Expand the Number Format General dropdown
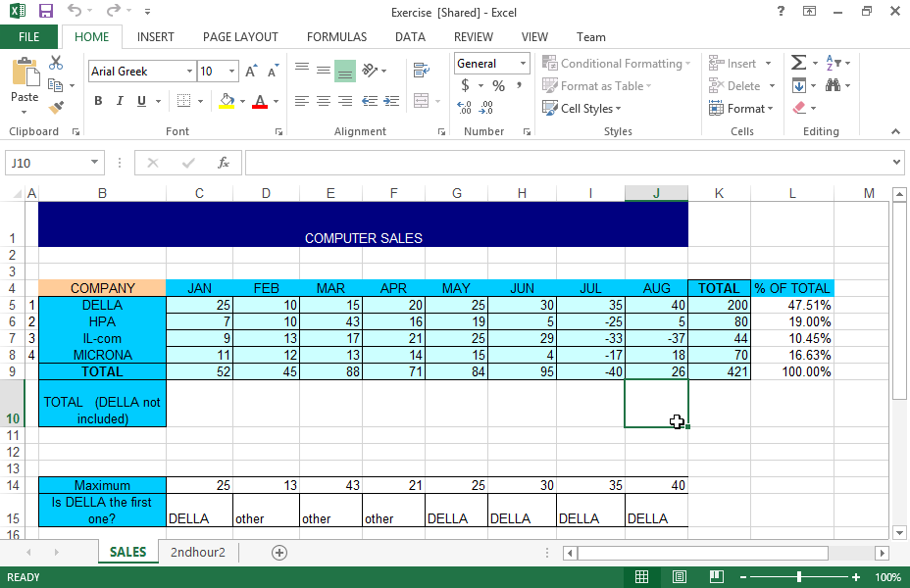The image size is (910, 588). tap(523, 64)
